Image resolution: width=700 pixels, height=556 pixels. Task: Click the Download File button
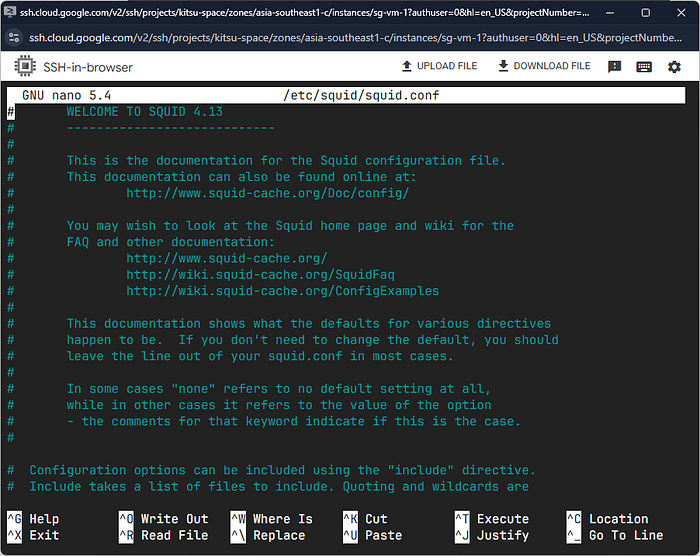[x=544, y=66]
